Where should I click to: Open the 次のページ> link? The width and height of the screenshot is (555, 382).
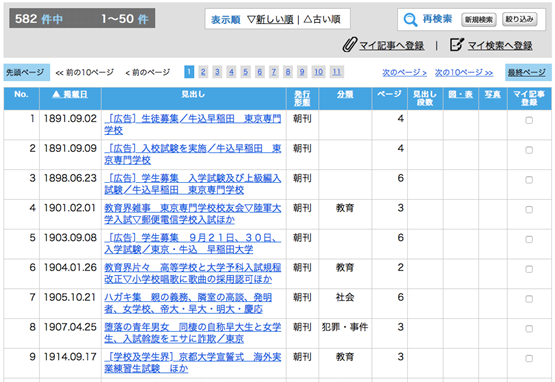[x=404, y=73]
